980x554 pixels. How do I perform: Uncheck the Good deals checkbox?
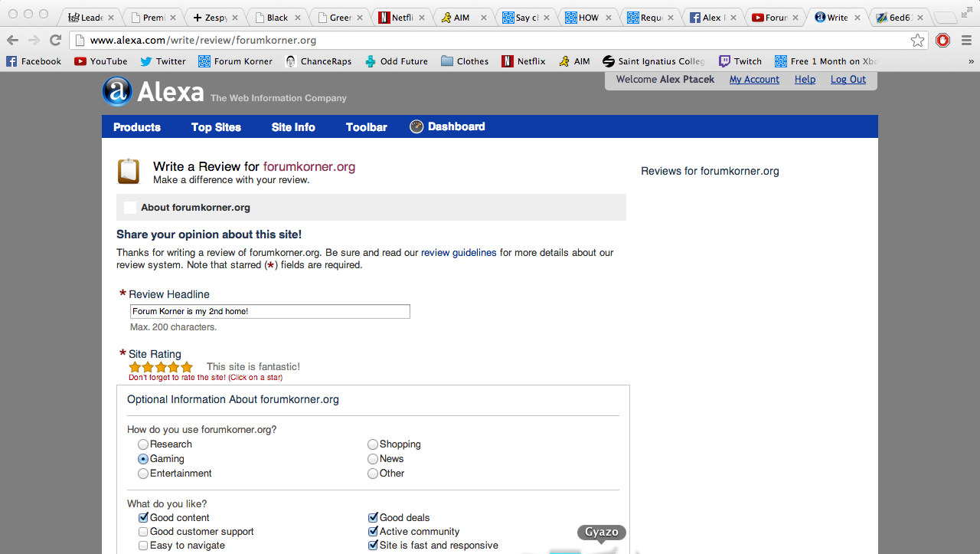[374, 518]
